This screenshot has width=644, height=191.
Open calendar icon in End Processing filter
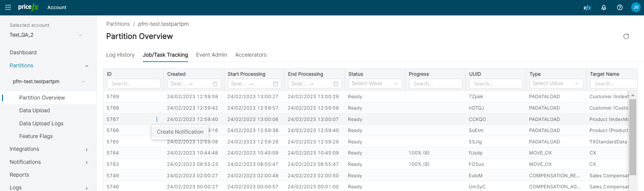[x=336, y=84]
